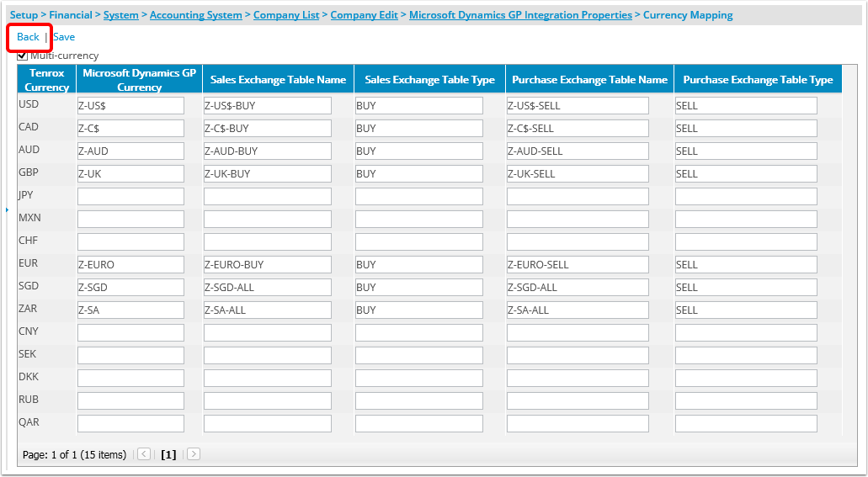Viewport: 868px width, 477px height.
Task: Edit CAD GP currency field Z-C$
Action: [x=130, y=129]
